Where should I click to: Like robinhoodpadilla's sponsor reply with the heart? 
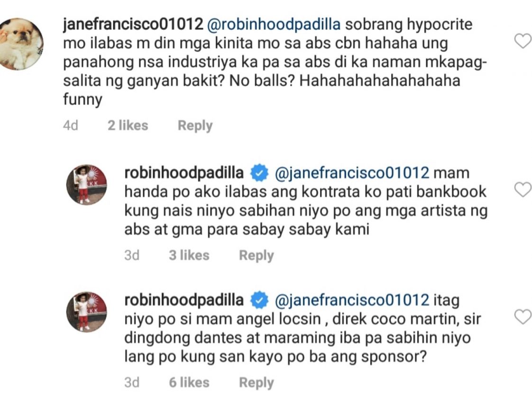pos(523,316)
